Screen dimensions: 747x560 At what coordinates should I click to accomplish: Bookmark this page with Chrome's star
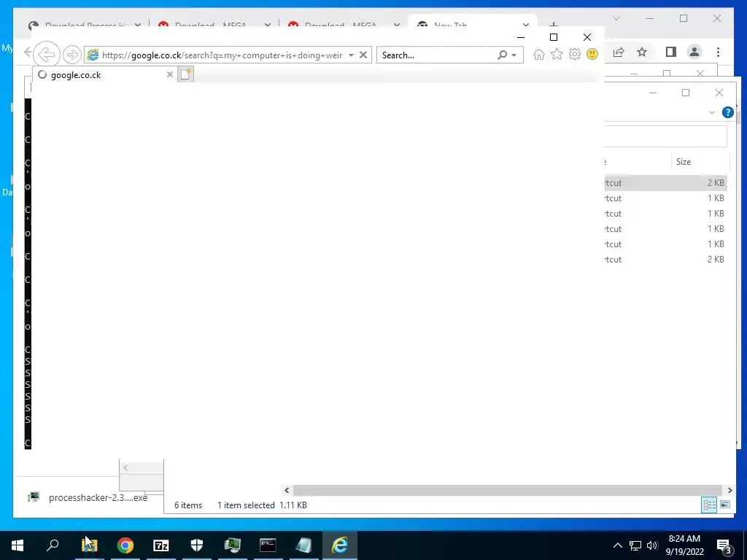[642, 52]
